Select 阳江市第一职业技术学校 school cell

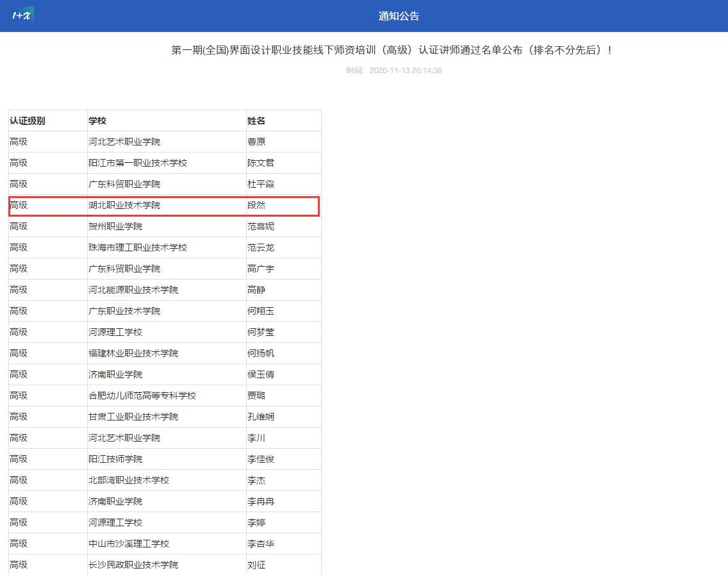[x=138, y=163]
